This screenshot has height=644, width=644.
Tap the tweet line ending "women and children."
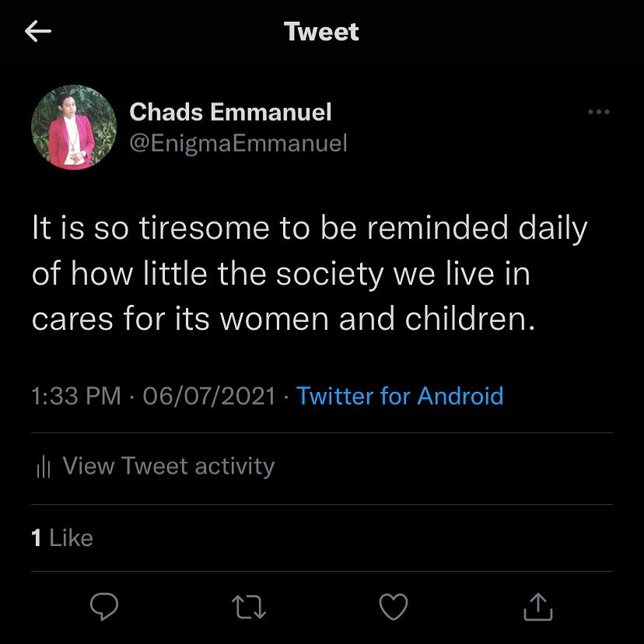[284, 320]
